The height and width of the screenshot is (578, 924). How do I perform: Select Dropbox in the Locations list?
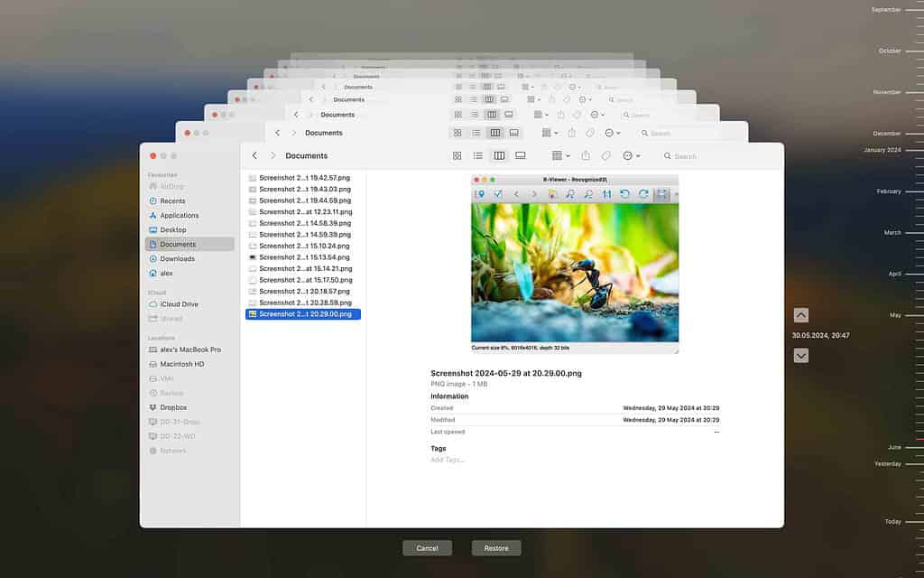coord(173,407)
